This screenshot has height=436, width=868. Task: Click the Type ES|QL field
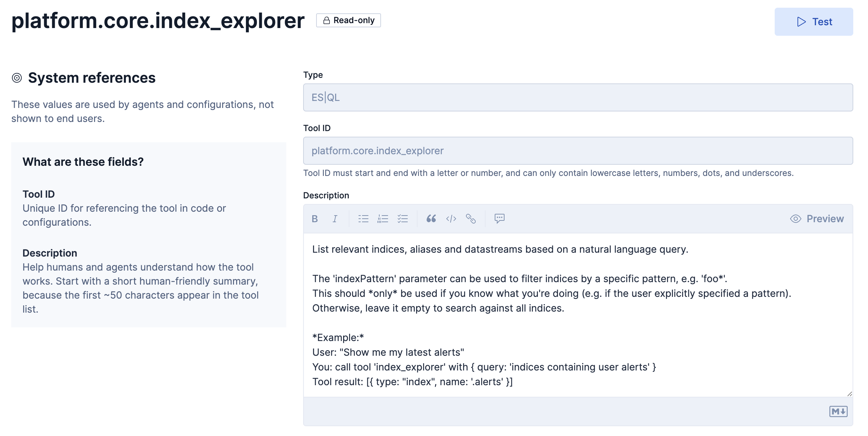pyautogui.click(x=578, y=97)
